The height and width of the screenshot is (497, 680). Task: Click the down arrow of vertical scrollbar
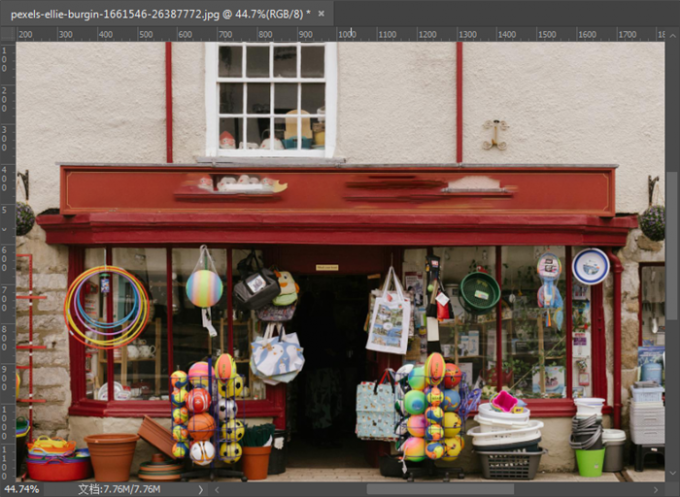click(673, 474)
